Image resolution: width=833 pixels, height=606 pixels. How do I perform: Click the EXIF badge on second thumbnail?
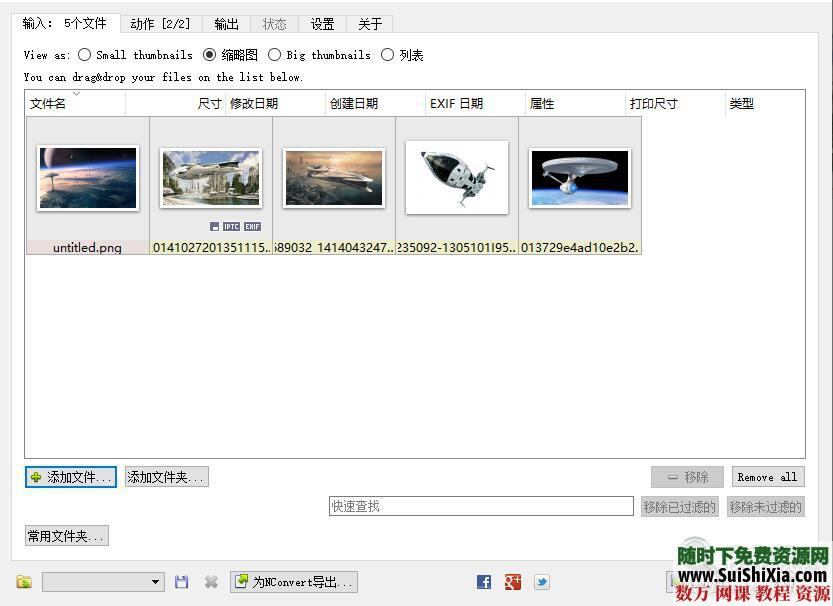[x=252, y=226]
